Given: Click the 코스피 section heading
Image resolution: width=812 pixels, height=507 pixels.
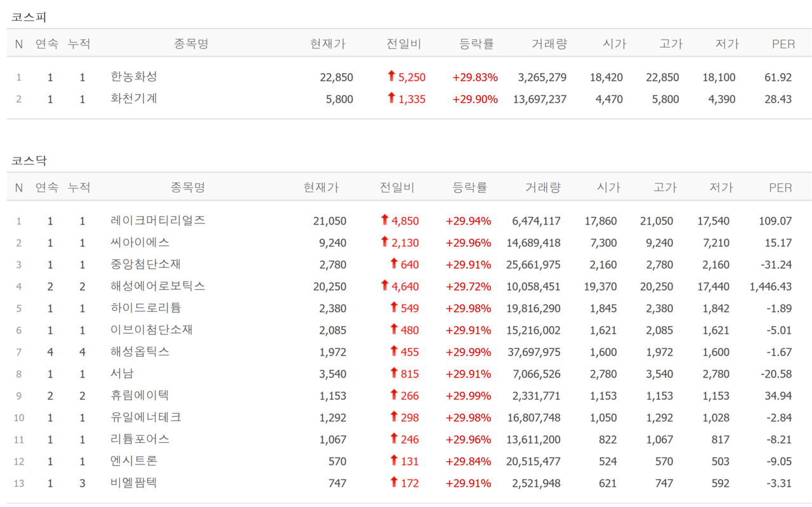Looking at the screenshot, I should (x=29, y=17).
